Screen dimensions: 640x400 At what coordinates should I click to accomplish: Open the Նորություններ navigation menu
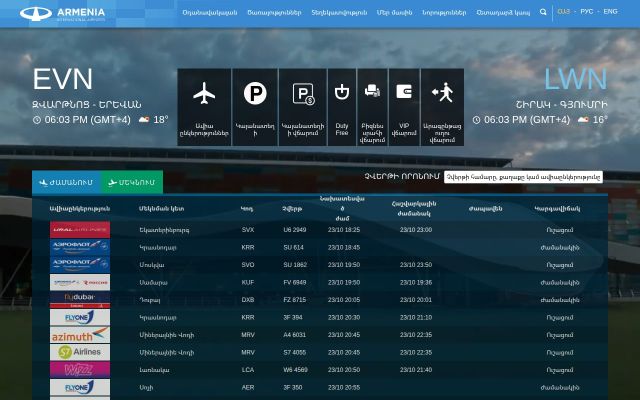coord(444,13)
